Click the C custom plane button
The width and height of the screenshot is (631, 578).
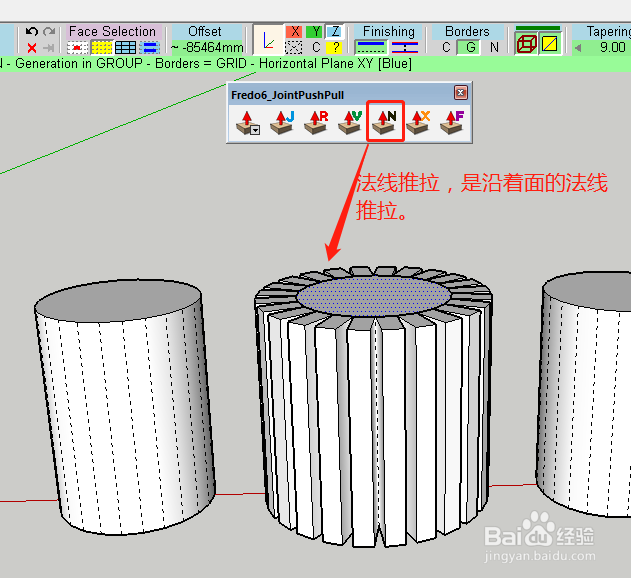pyautogui.click(x=316, y=47)
